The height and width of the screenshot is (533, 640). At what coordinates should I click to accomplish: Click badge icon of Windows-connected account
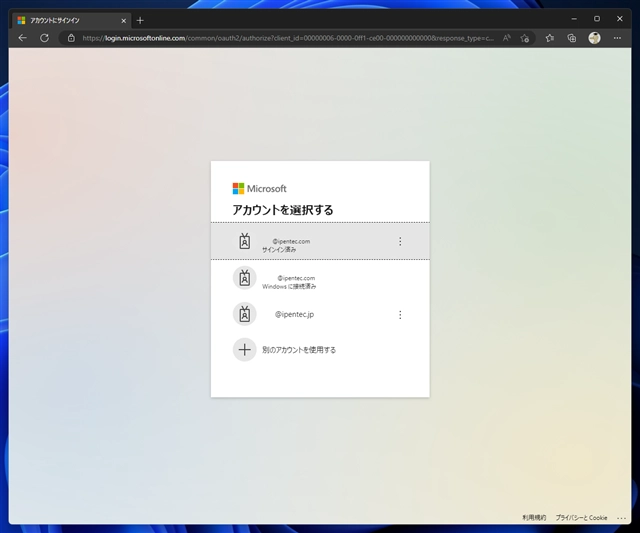(x=244, y=278)
